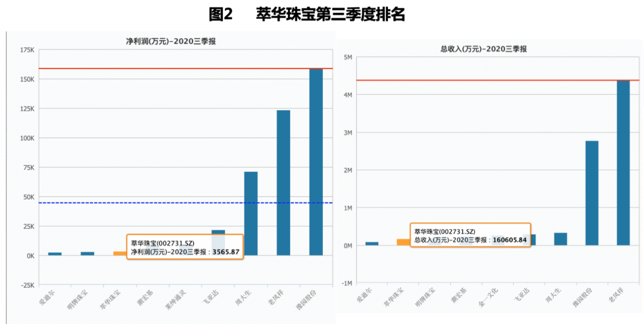Click the 老凤祥 bar in total revenue chart
Viewport: 644px width, 324px height.
(623, 163)
